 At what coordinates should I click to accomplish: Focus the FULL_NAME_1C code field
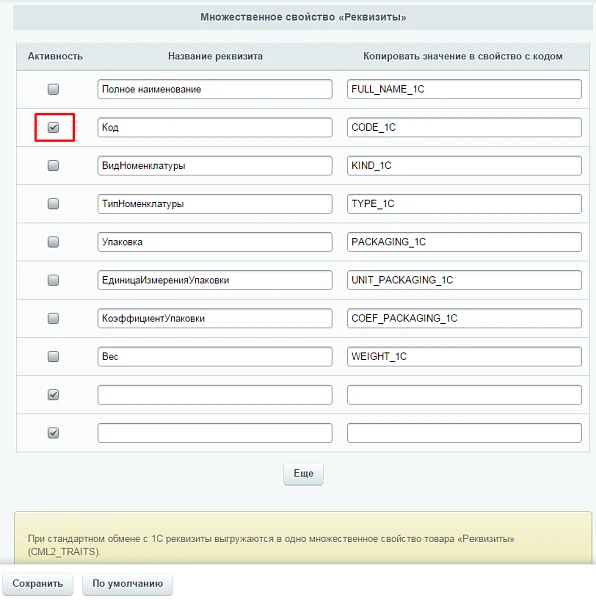point(464,89)
